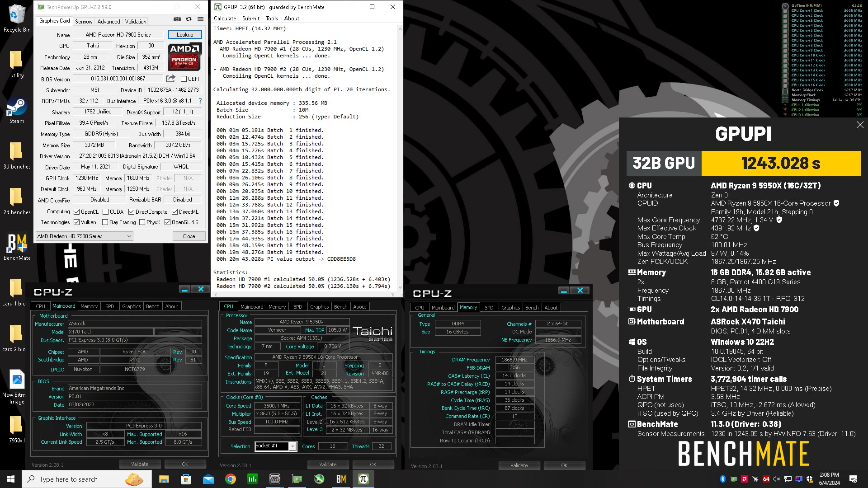Toggle the DirectCompute checkbox
868x488 pixels.
coord(131,211)
